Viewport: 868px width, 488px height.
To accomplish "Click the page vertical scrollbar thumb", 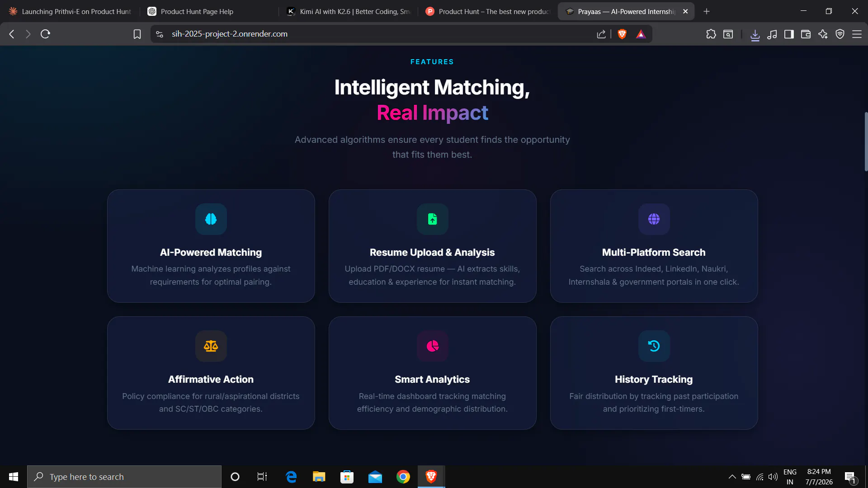I will pyautogui.click(x=866, y=141).
